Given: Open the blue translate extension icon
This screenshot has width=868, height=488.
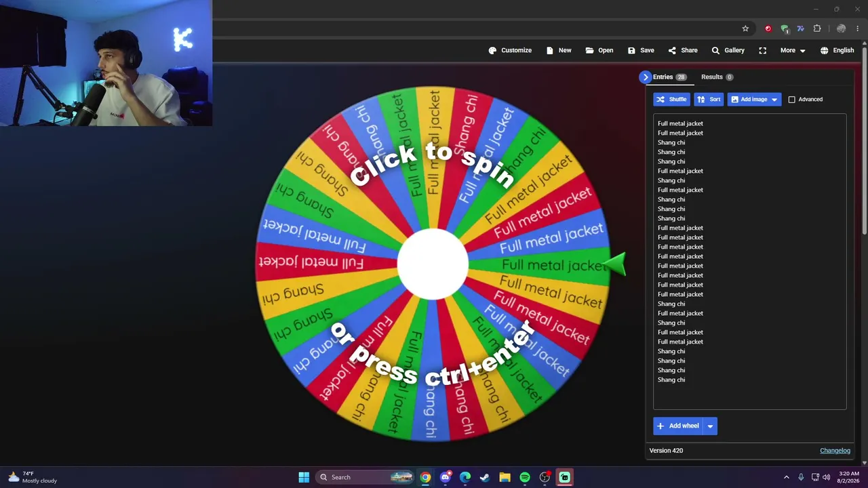Looking at the screenshot, I should (800, 28).
